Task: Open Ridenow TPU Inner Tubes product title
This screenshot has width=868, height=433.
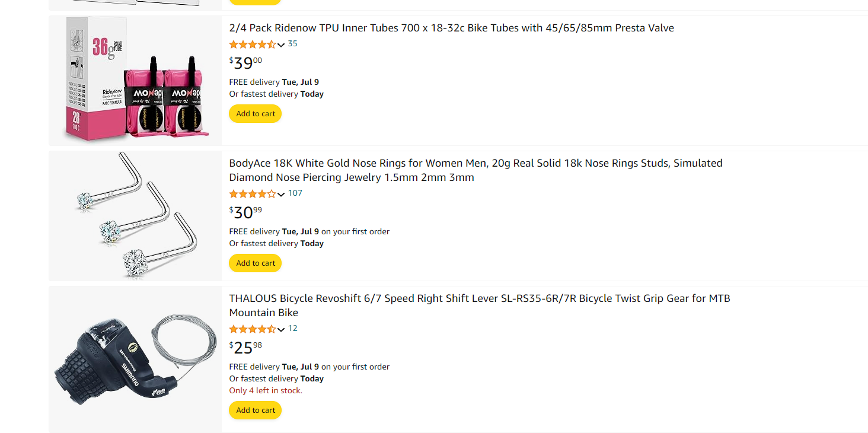Action: [x=451, y=28]
